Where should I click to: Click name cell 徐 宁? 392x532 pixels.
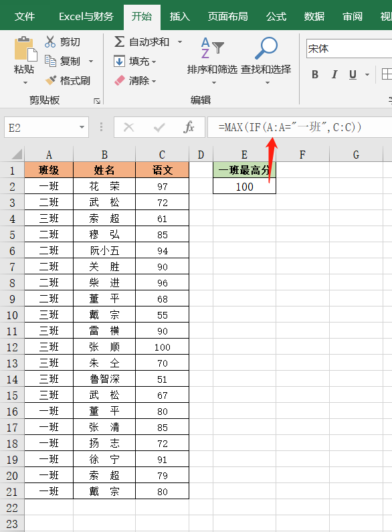pos(104,459)
